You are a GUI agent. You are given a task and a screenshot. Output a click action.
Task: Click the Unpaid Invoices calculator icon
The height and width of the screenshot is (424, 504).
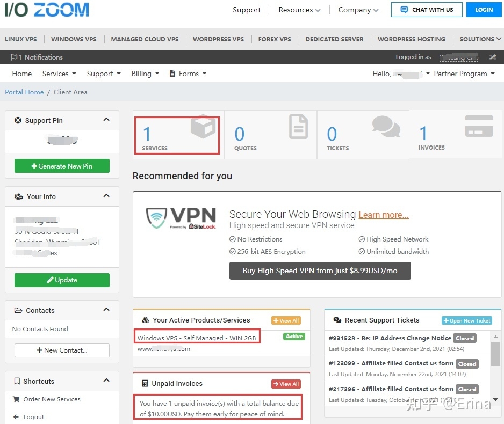tap(145, 383)
